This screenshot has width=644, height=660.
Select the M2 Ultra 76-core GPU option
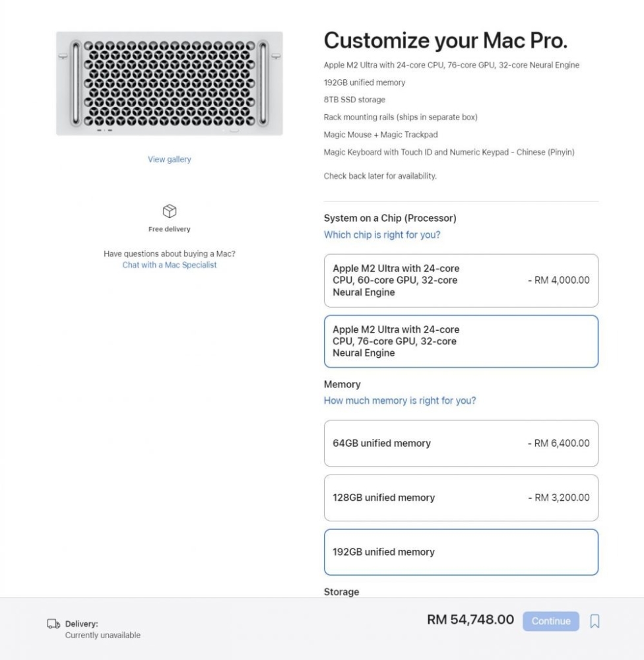coord(461,341)
